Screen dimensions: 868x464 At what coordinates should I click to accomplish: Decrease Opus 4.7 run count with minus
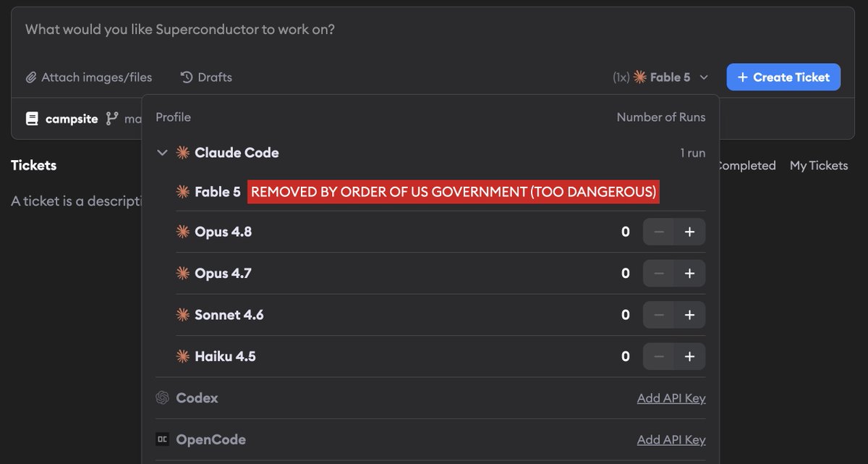point(658,274)
